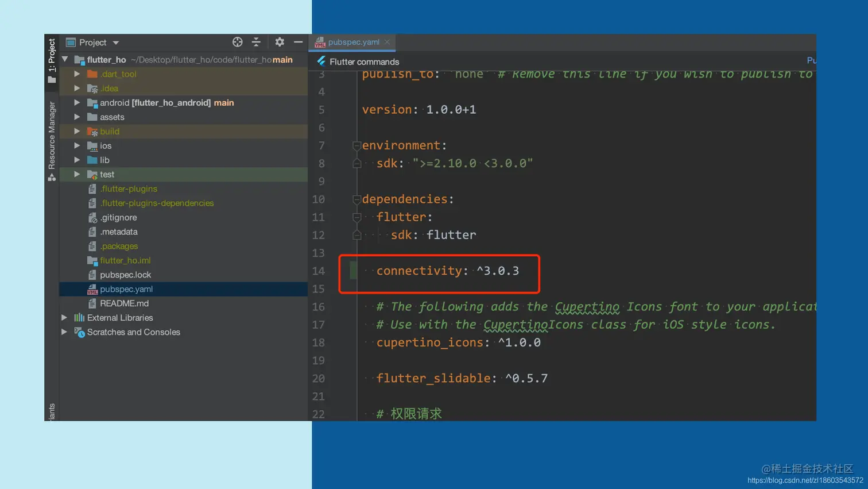This screenshot has width=868, height=489.
Task: Click the collapse all icon in Project panel
Action: (x=256, y=42)
